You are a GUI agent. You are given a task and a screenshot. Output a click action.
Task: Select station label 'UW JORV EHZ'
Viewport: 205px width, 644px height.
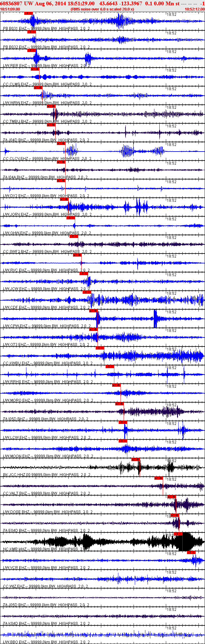[16, 214]
